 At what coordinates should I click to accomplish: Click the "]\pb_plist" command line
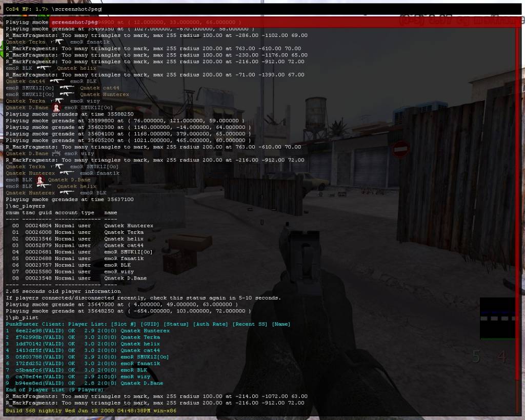pos(22,317)
